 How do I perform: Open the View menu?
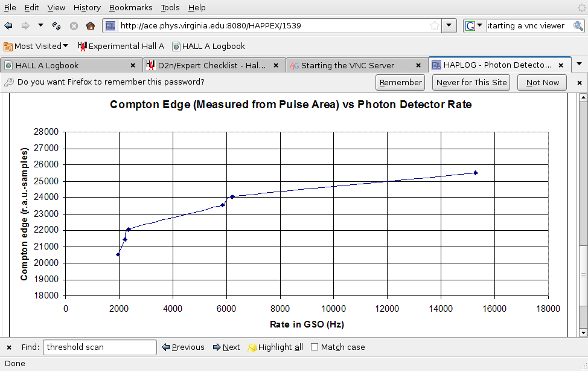tap(56, 7)
